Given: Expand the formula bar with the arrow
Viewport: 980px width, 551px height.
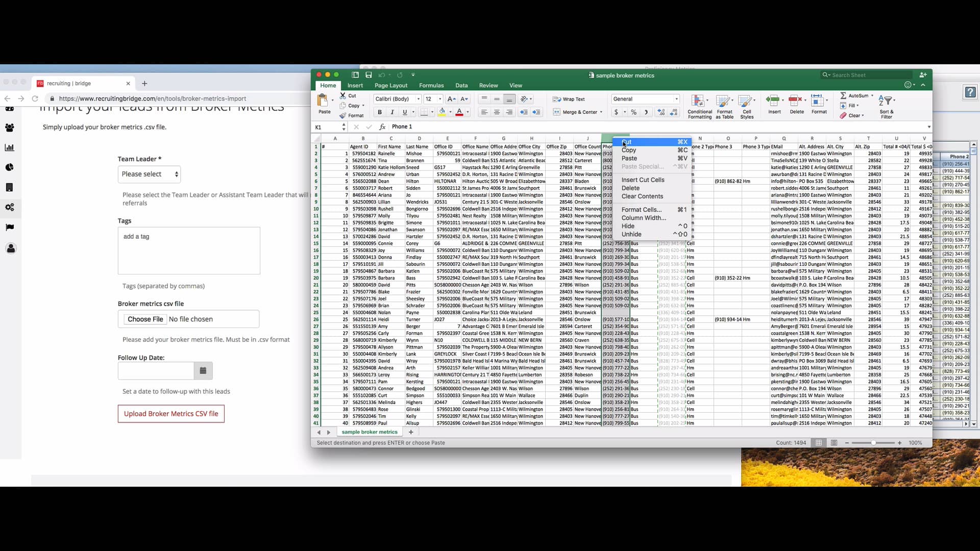Looking at the screenshot, I should click(x=929, y=127).
